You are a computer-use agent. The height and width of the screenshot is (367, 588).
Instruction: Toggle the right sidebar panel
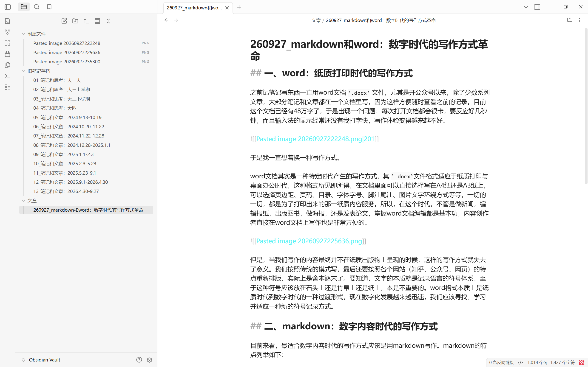(x=537, y=7)
